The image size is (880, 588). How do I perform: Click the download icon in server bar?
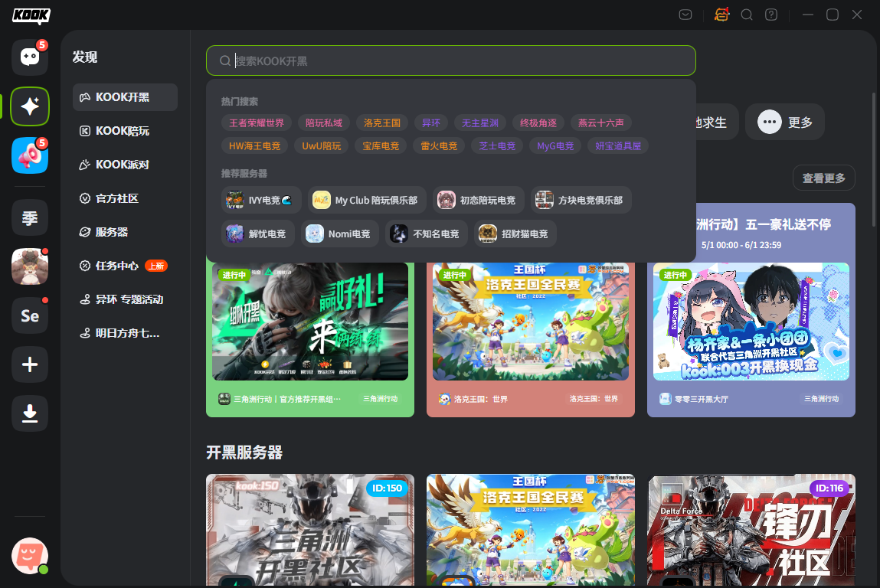point(30,413)
